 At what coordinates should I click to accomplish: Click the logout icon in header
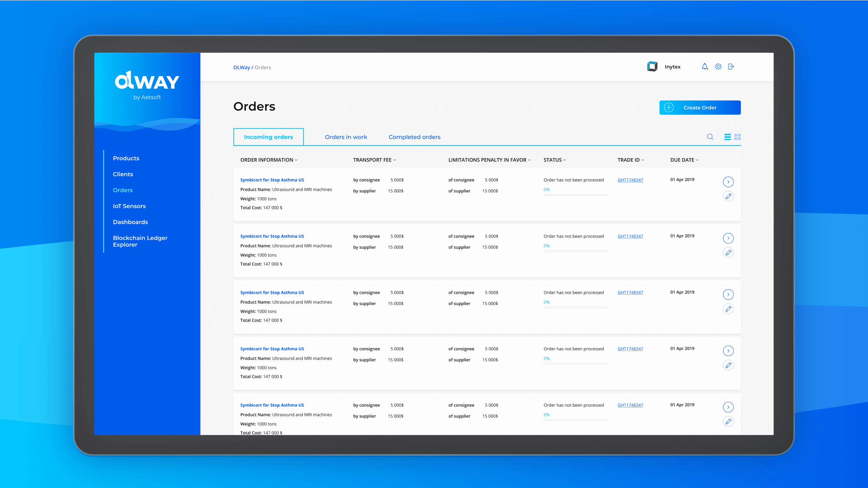pyautogui.click(x=731, y=67)
